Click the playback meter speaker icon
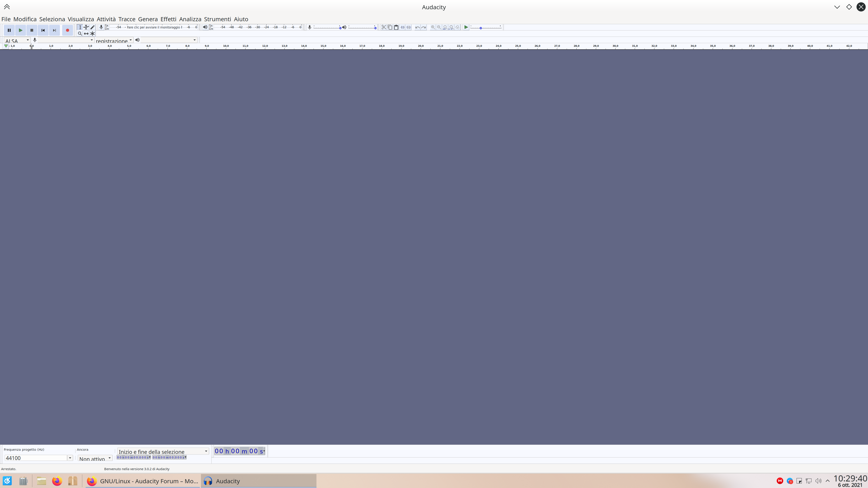The width and height of the screenshot is (868, 488). point(205,27)
